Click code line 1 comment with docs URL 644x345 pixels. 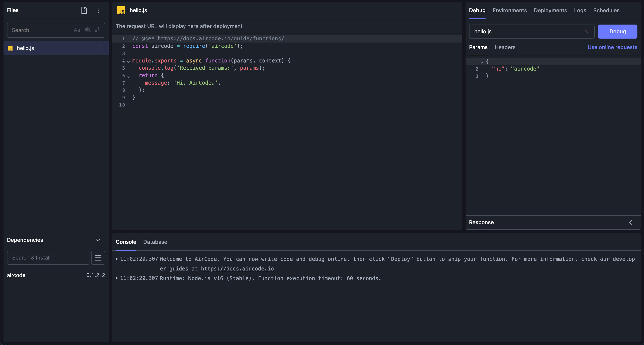208,39
